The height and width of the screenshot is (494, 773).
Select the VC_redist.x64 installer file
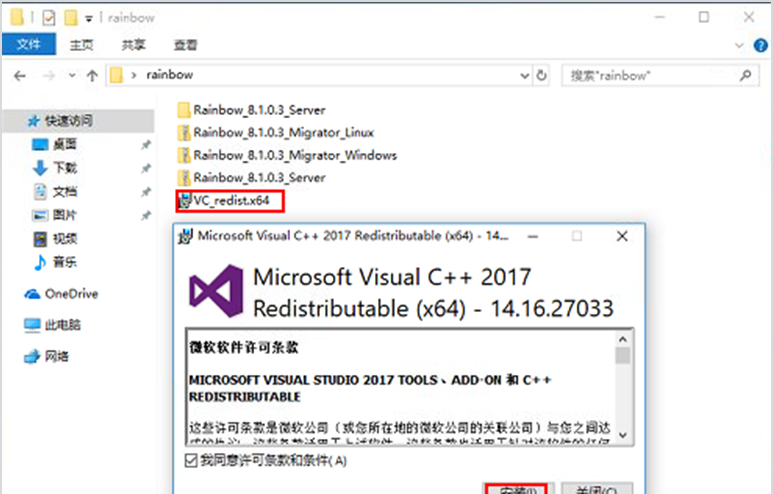tap(231, 201)
